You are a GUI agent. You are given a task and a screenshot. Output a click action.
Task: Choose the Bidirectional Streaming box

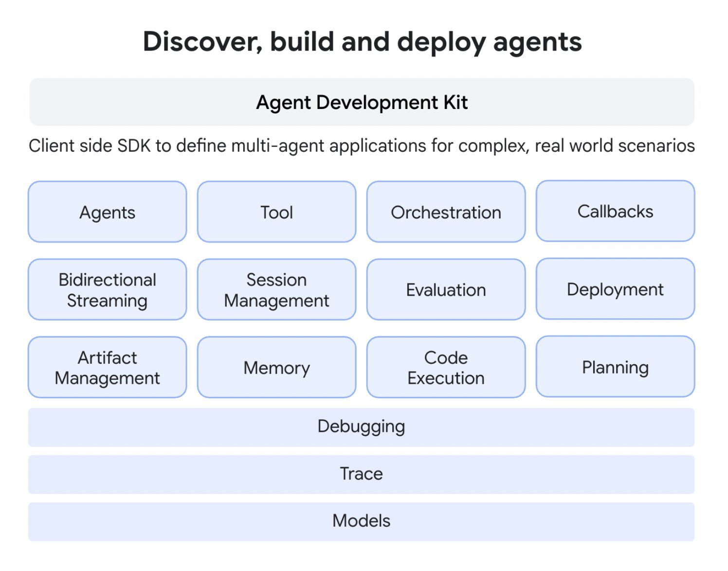coord(108,290)
